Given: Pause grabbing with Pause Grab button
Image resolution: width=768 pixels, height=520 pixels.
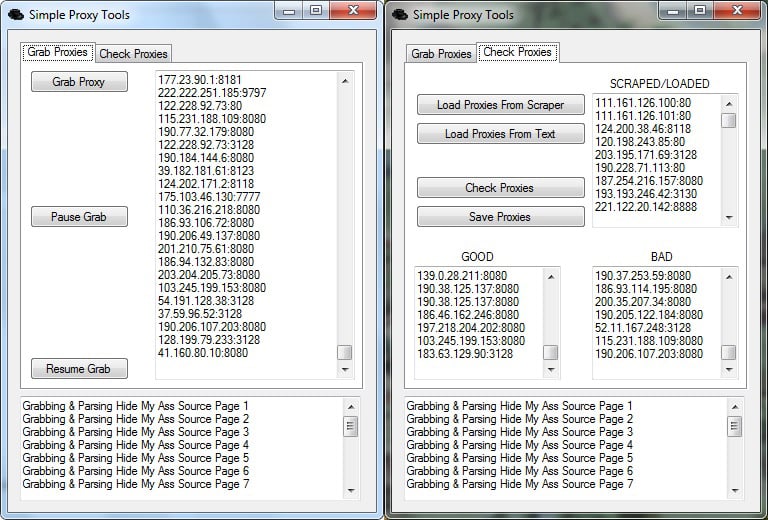Looking at the screenshot, I should click(79, 216).
